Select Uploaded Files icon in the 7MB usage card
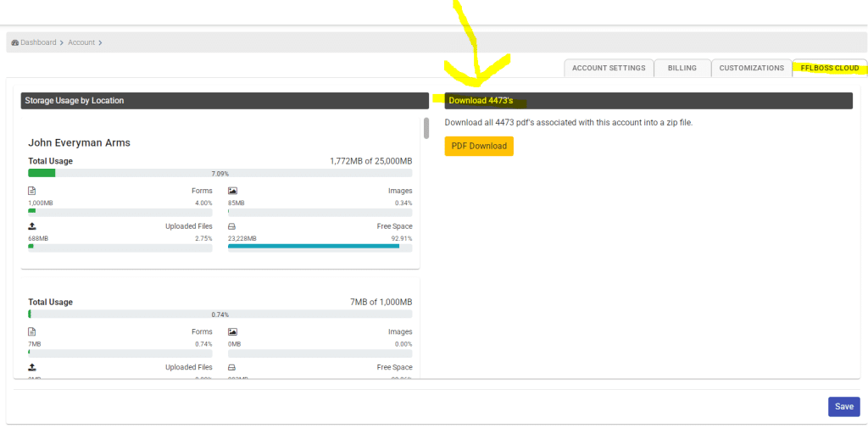 coord(32,367)
